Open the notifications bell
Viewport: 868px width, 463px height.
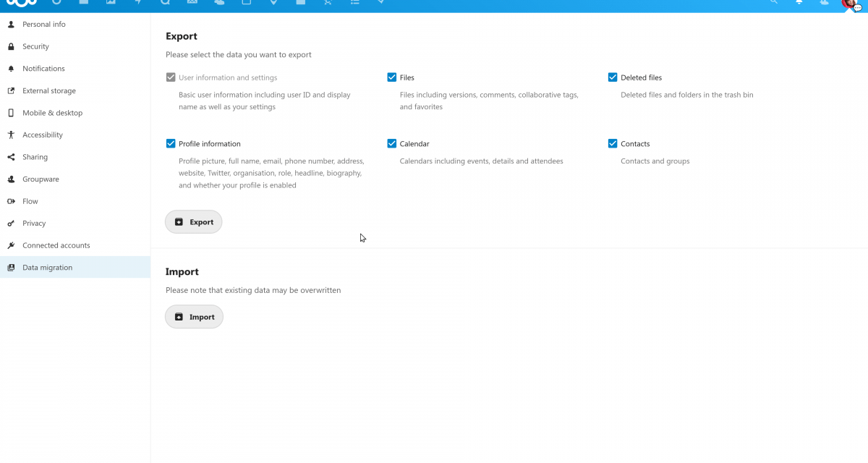(799, 4)
